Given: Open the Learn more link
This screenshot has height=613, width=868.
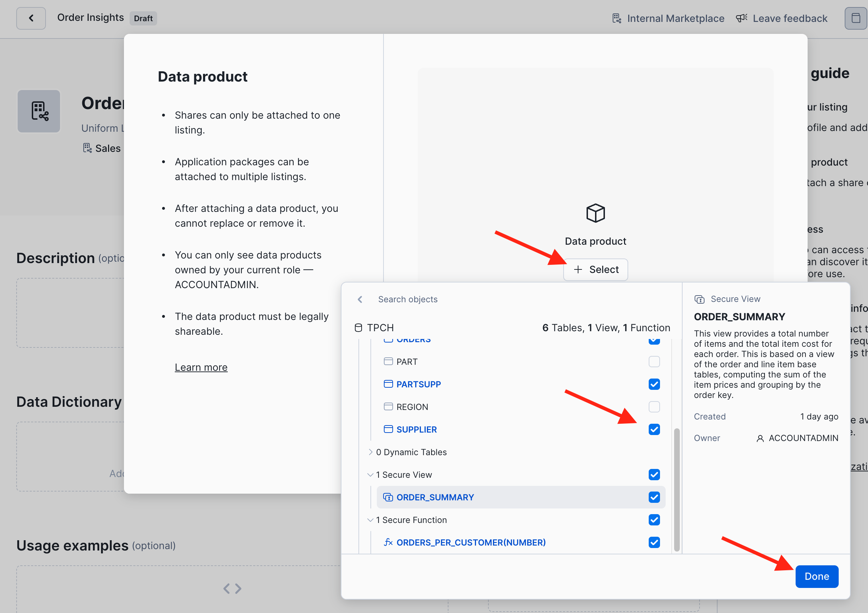Looking at the screenshot, I should (201, 367).
